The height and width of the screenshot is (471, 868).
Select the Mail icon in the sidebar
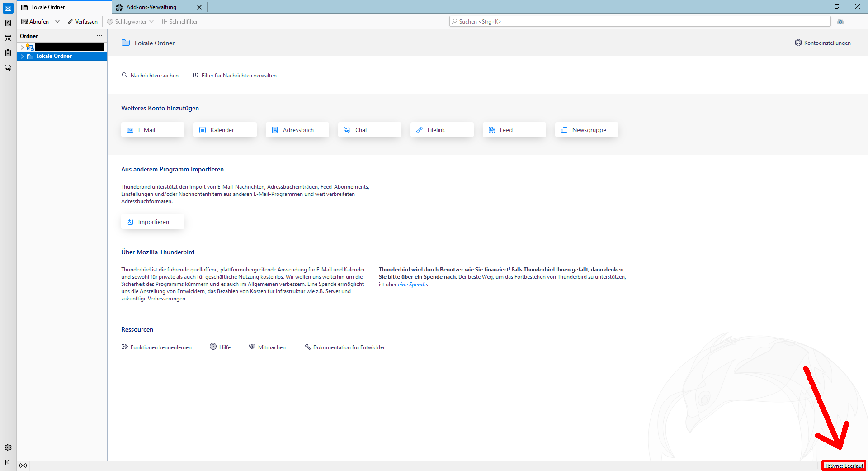click(8, 8)
